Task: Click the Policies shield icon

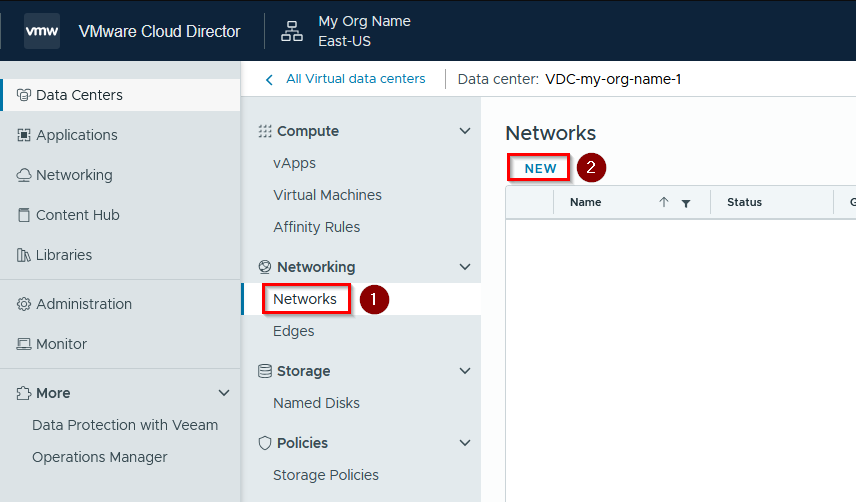Action: tap(265, 443)
